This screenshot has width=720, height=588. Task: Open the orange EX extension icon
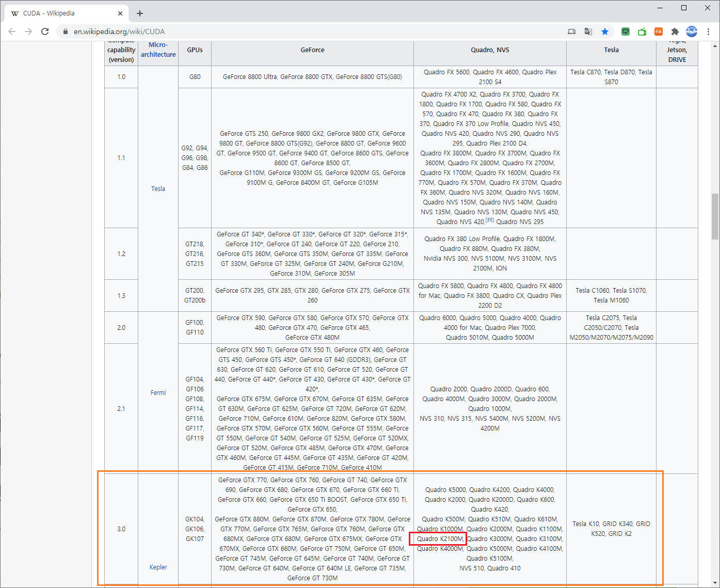click(x=659, y=31)
